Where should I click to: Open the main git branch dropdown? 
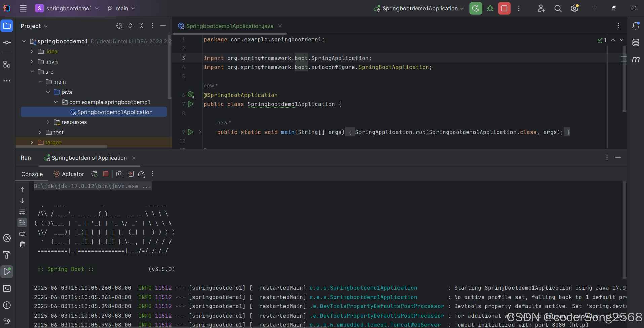[x=121, y=8]
